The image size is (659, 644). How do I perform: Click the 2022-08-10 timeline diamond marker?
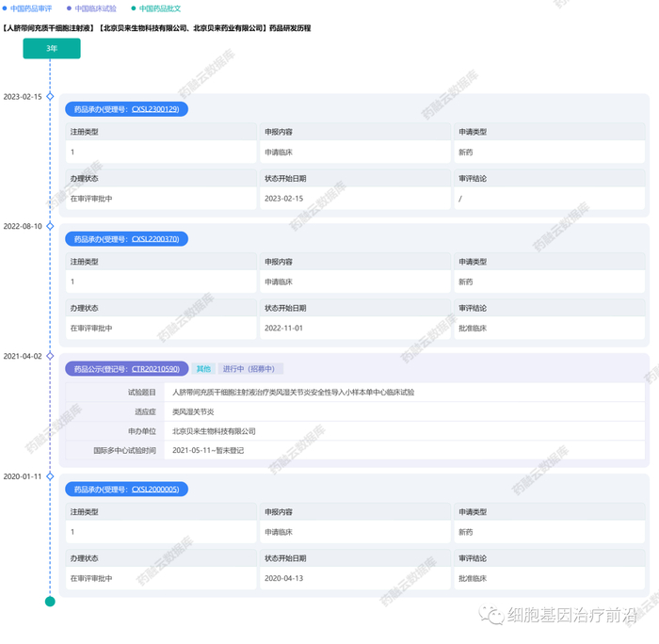click(50, 226)
